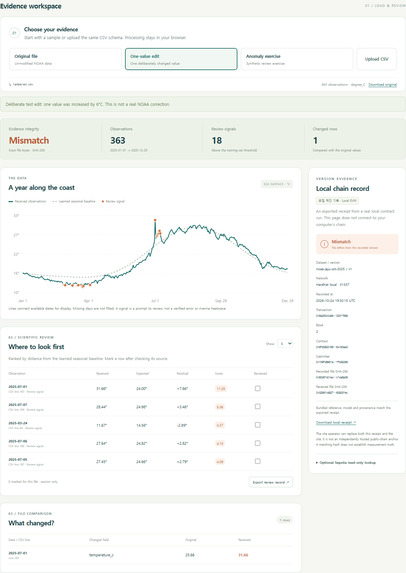Click the Upload CSV button
The image size is (406, 573).
point(376,59)
